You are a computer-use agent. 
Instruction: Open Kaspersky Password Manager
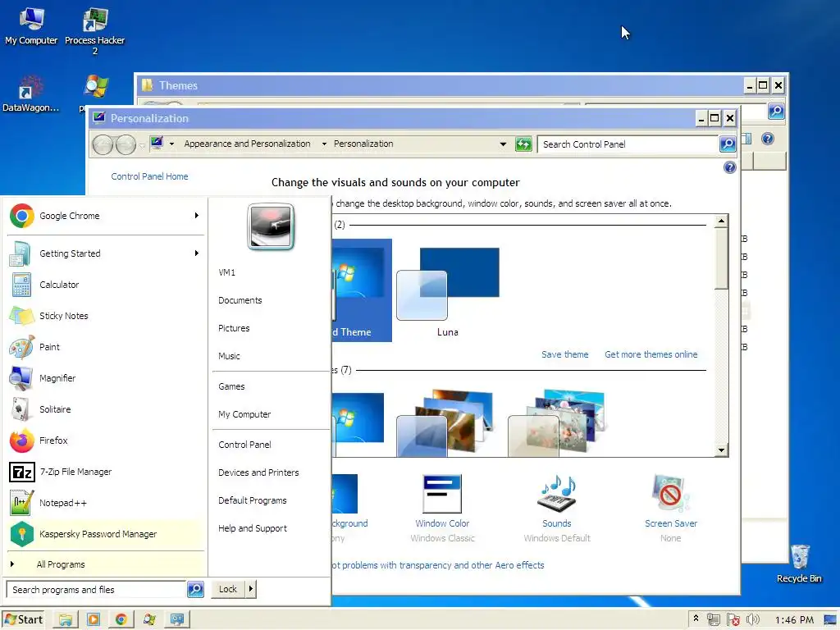pyautogui.click(x=105, y=534)
